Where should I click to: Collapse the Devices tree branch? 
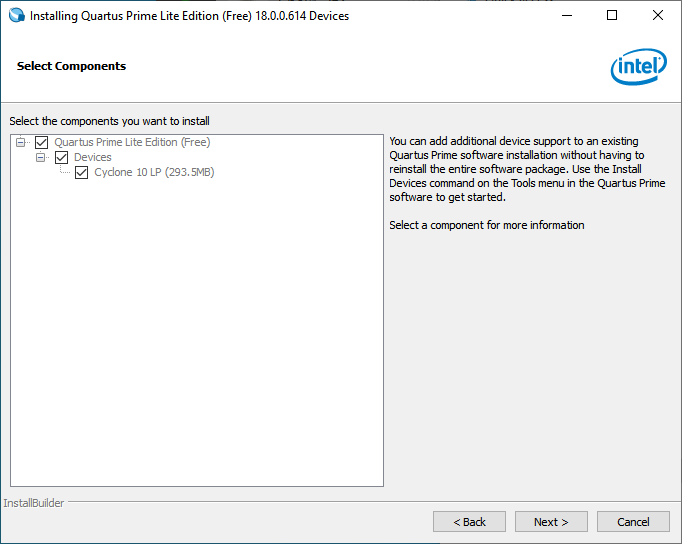[41, 157]
